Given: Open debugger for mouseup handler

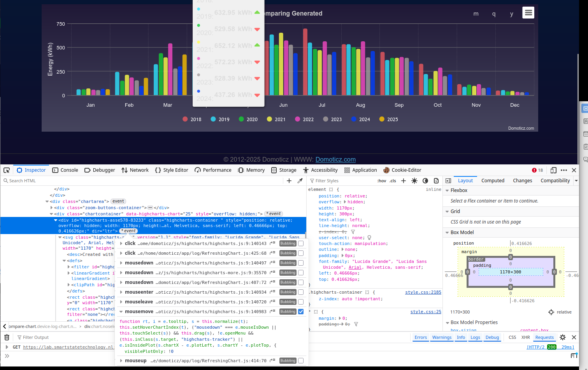Looking at the screenshot, I should point(272,360).
